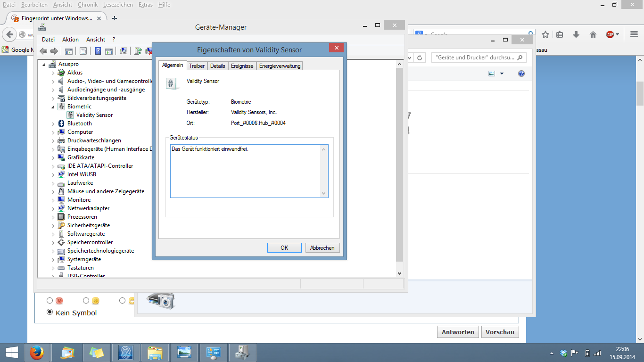The height and width of the screenshot is (362, 644).
Task: Open Firefox from the taskbar
Action: pyautogui.click(x=36, y=353)
